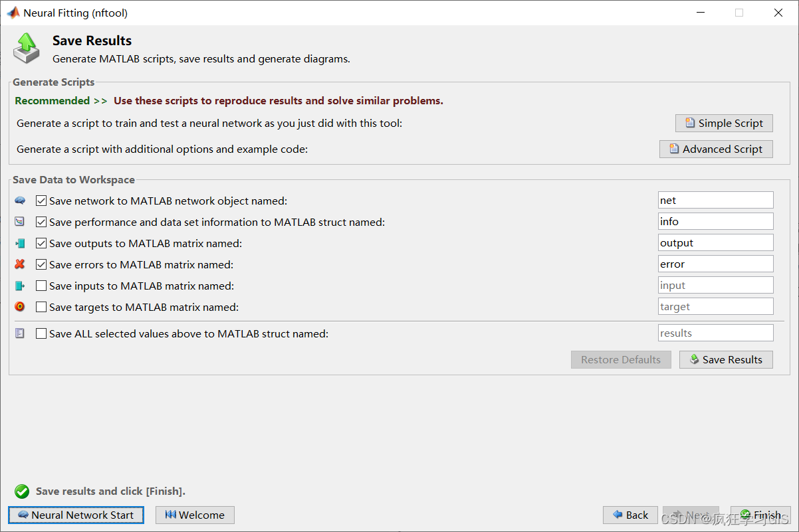Uncheck Save network to MATLAB network object
799x532 pixels.
point(41,201)
